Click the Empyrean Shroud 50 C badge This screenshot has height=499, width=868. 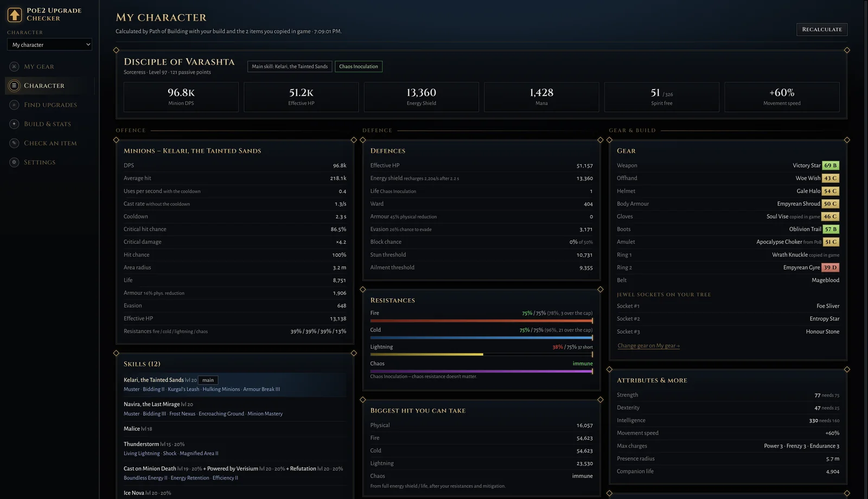pos(831,204)
